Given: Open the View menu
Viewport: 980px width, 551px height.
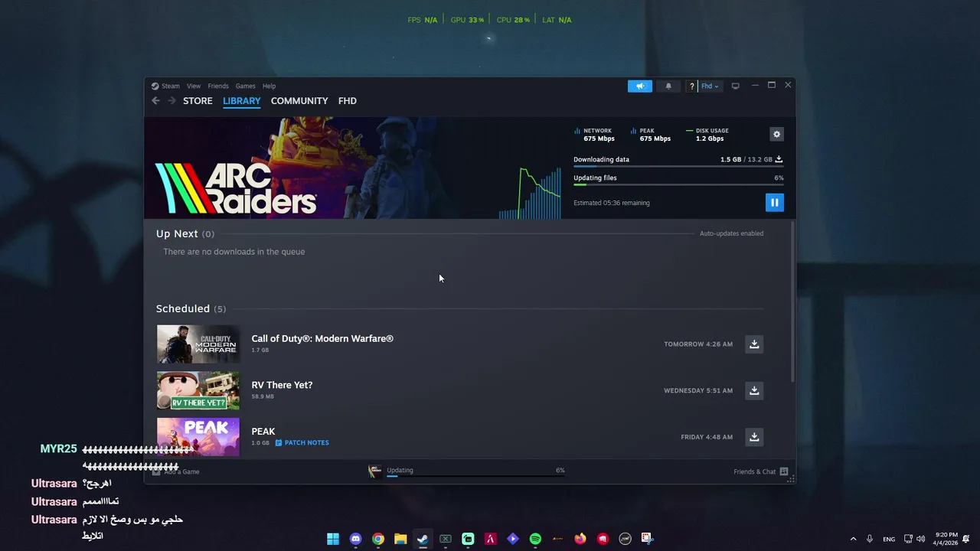Looking at the screenshot, I should pos(194,86).
